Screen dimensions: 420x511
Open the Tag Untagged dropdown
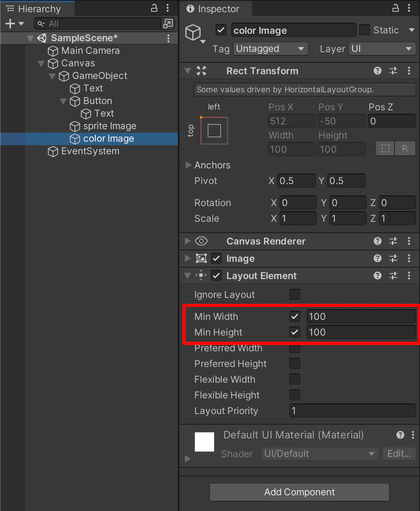(x=271, y=49)
